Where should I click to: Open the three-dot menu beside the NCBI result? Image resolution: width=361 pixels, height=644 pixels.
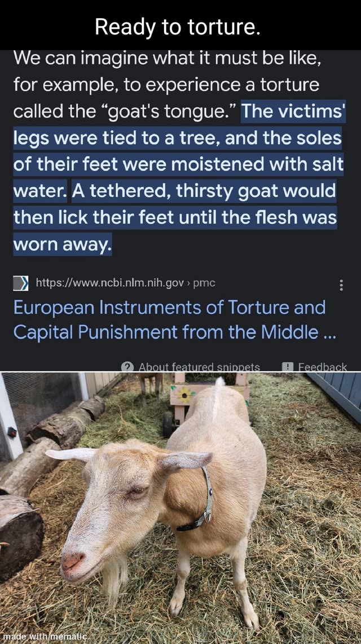pyautogui.click(x=341, y=284)
